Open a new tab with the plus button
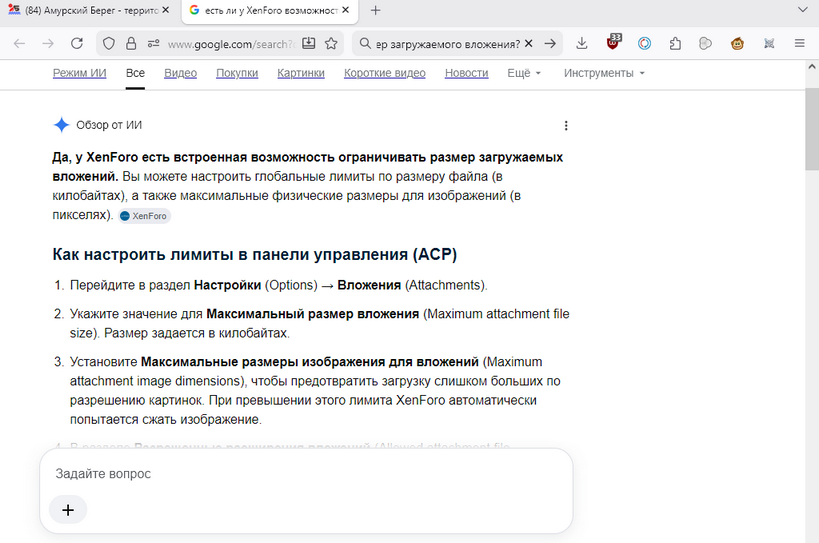Screen dimensions: 819x543 click(x=375, y=10)
